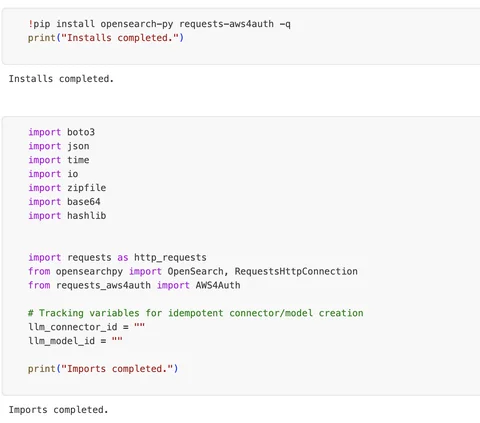The width and height of the screenshot is (480, 423).
Task: Click the pip install opensearch-py command line
Action: tap(159, 24)
